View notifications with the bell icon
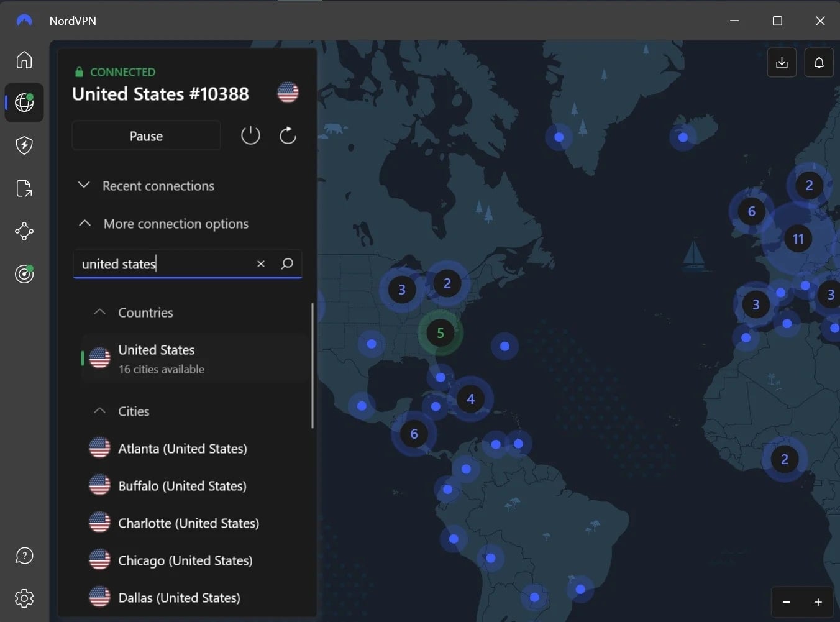Screen dimensions: 840x622 [819, 62]
